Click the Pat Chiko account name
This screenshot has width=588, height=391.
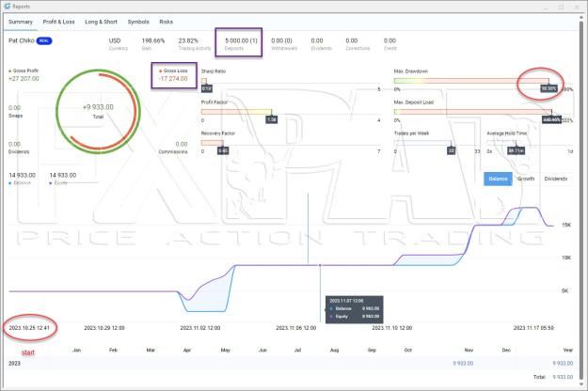click(22, 40)
